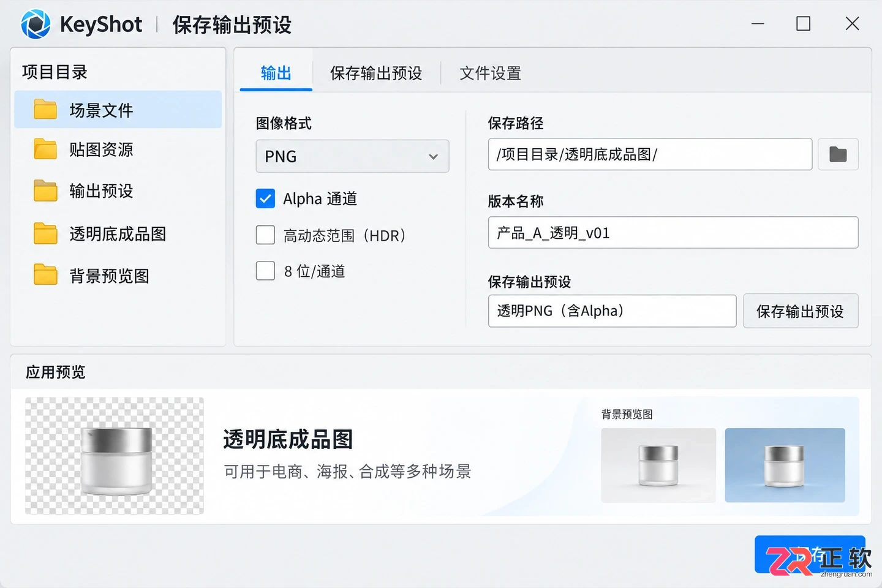Viewport: 882px width, 588px height.
Task: Select the 输出预设 directory entry
Action: click(118, 190)
